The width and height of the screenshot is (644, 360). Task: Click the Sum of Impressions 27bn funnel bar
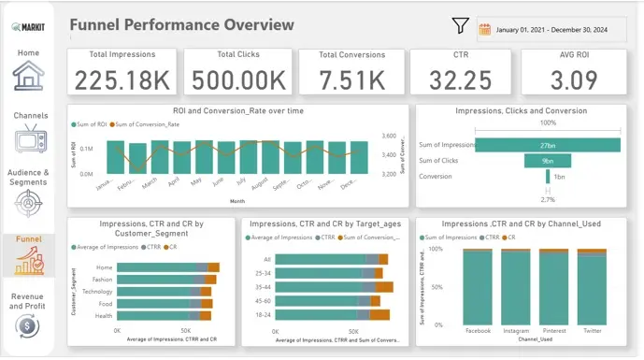(548, 145)
